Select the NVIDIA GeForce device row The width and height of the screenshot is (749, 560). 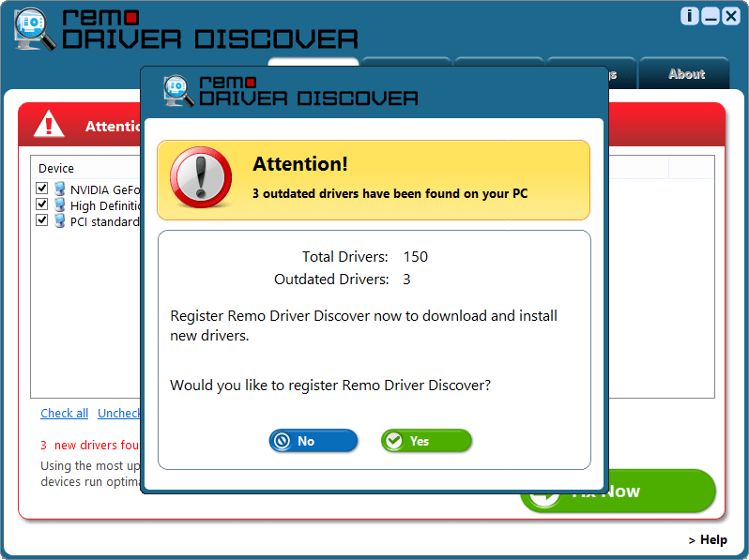point(88,189)
